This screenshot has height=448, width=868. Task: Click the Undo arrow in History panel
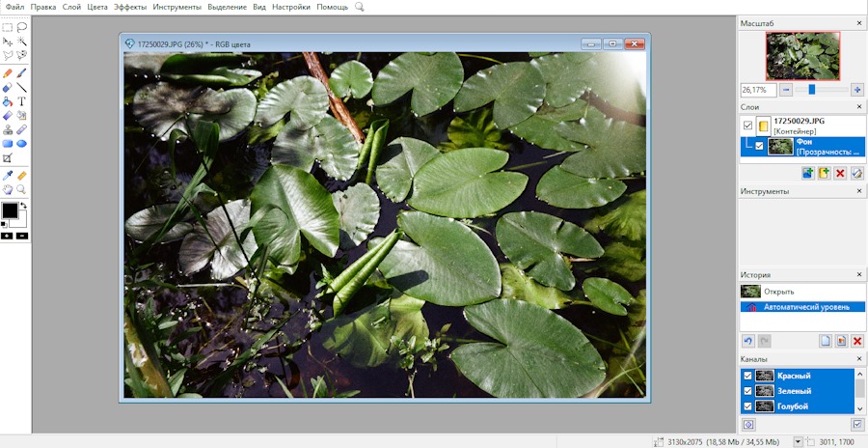coord(747,341)
